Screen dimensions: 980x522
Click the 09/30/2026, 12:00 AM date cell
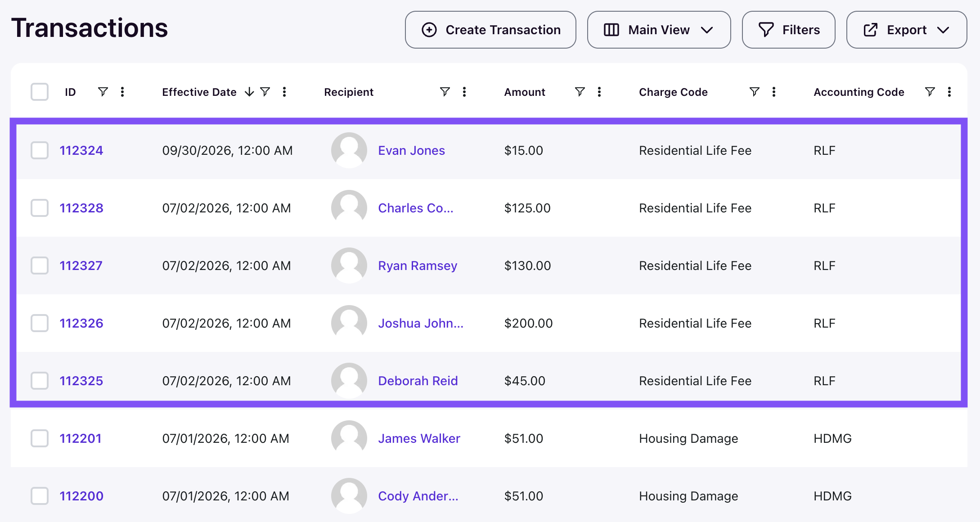coord(227,150)
